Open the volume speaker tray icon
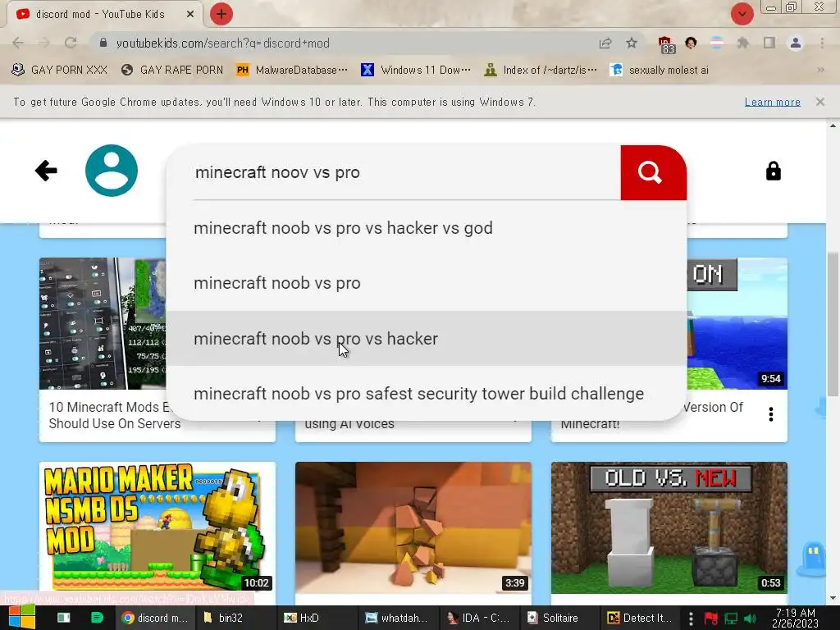 coord(751,619)
